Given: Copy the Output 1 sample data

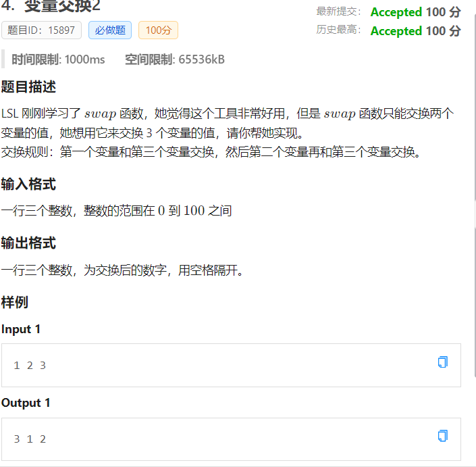Looking at the screenshot, I should tap(443, 436).
